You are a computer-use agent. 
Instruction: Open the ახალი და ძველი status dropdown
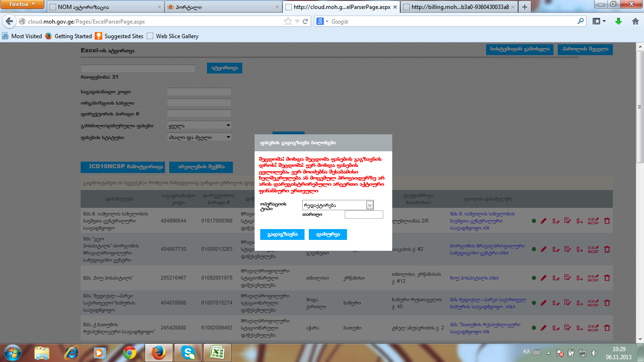click(x=199, y=137)
